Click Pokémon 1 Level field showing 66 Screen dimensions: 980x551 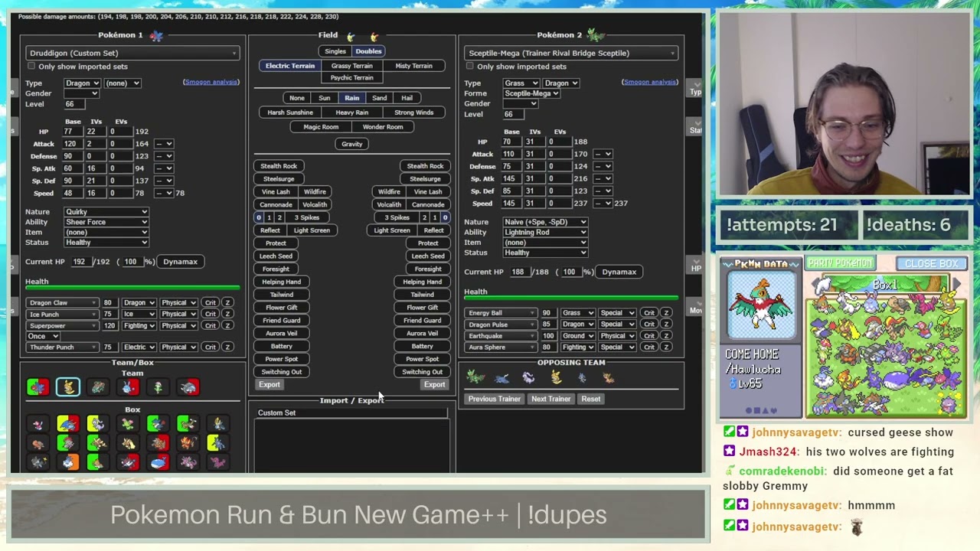click(x=74, y=104)
